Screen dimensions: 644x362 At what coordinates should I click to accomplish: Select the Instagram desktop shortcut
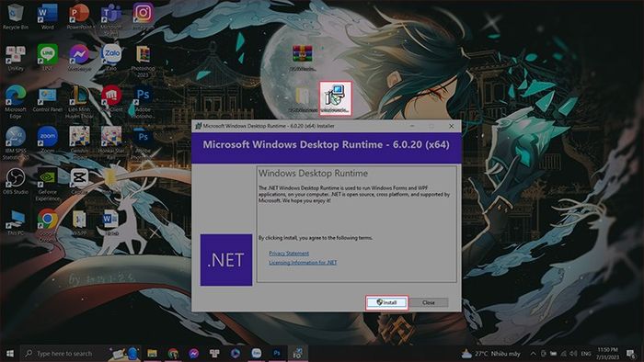(x=143, y=17)
